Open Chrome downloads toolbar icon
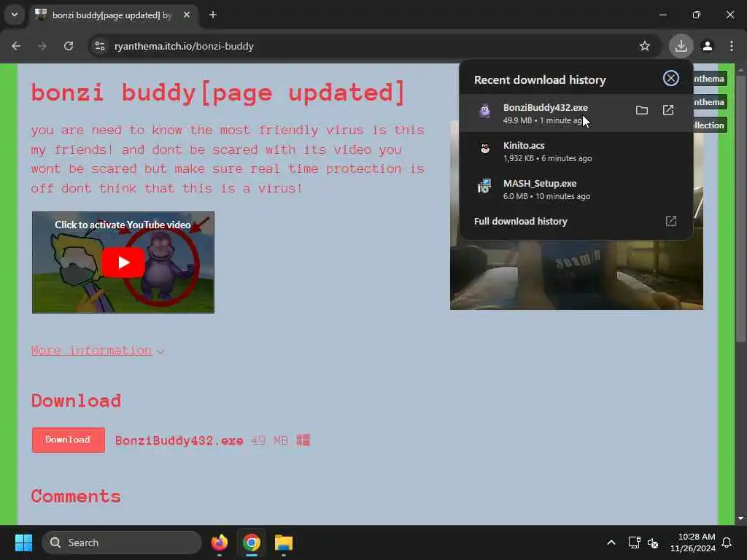The height and width of the screenshot is (560, 747). point(681,46)
